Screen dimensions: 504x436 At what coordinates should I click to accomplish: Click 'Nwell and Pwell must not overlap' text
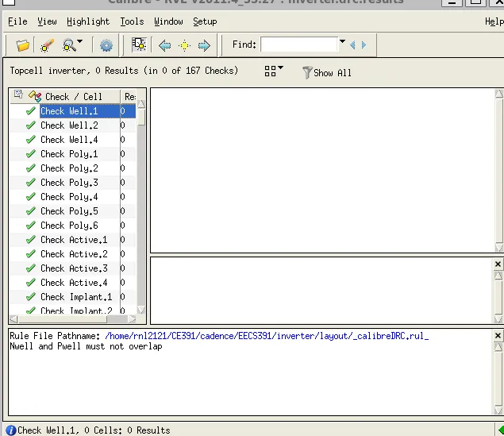(x=86, y=346)
